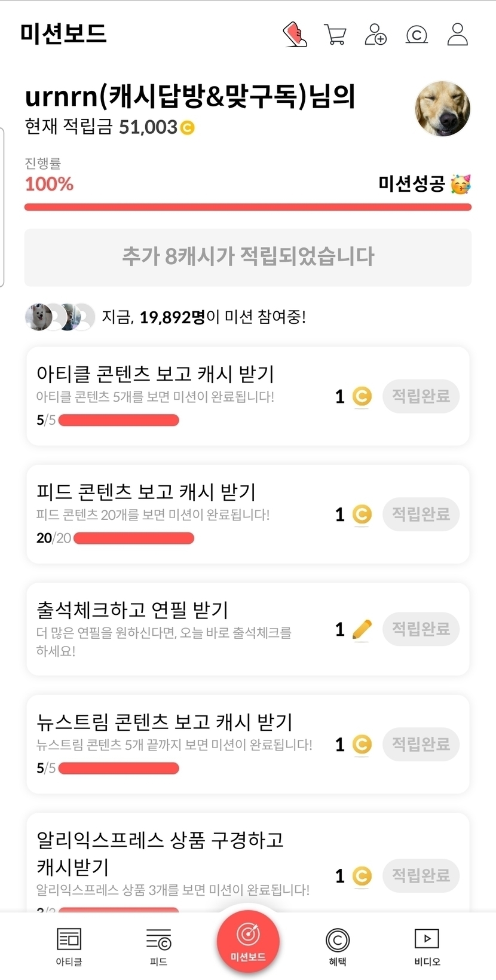Open the my profile icon
This screenshot has height=980, width=496.
tap(458, 35)
